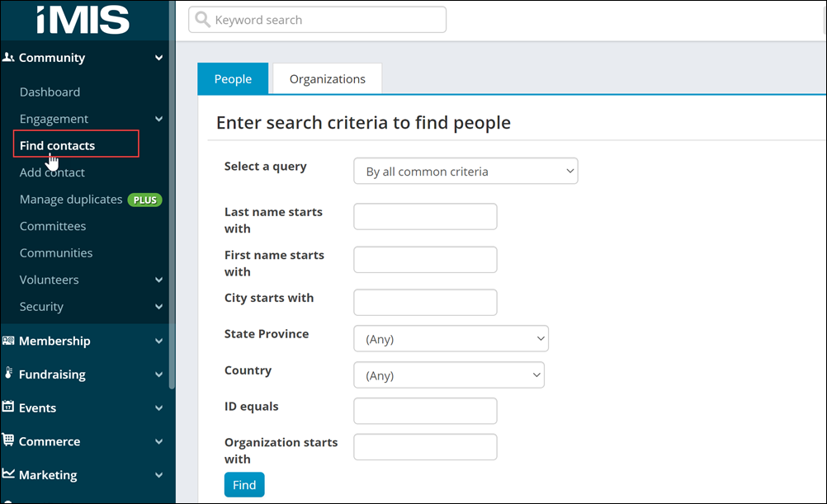The image size is (827, 504).
Task: Click the Fundraising thermometer icon
Action: click(8, 374)
